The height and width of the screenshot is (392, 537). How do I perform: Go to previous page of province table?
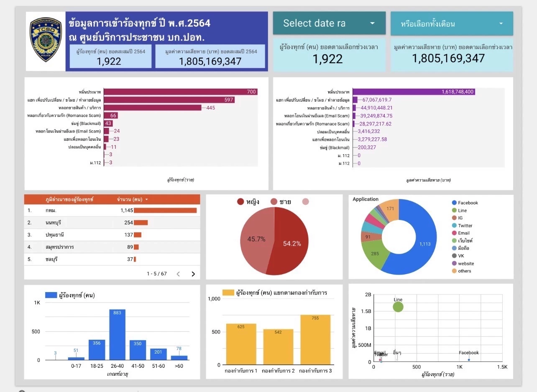point(178,274)
